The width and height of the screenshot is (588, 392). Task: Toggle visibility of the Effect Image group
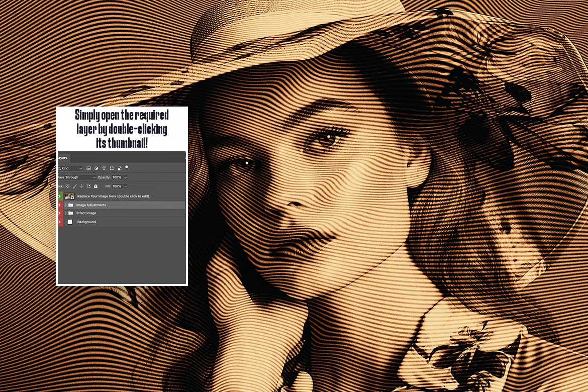59,213
